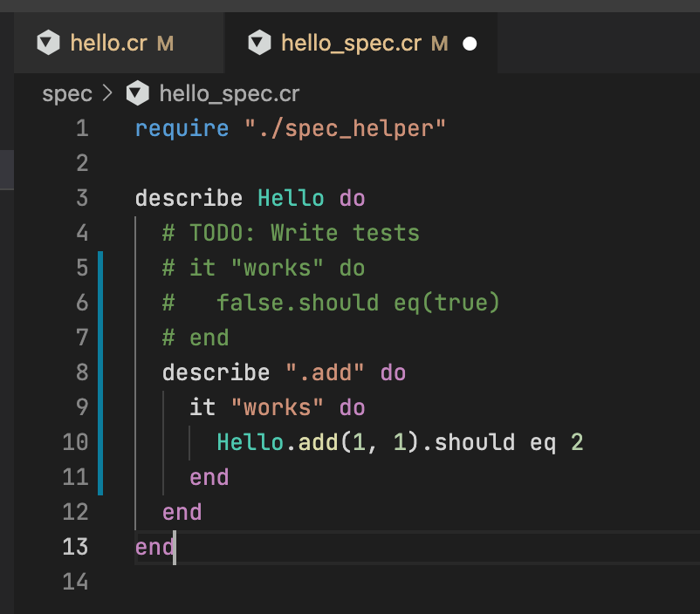Viewport: 700px width, 614px height.
Task: Click the "# TODO: Write tests" comment
Action: pos(291,233)
